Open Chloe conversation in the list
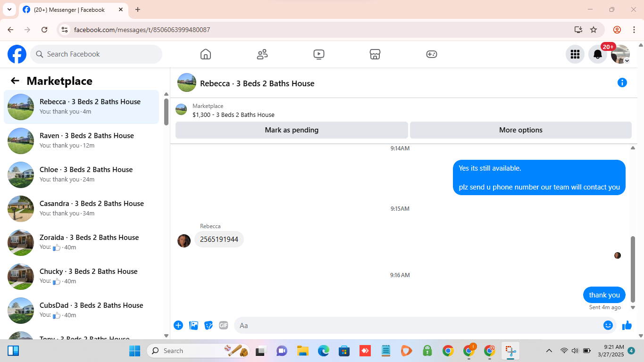This screenshot has width=644, height=362. 81,175
